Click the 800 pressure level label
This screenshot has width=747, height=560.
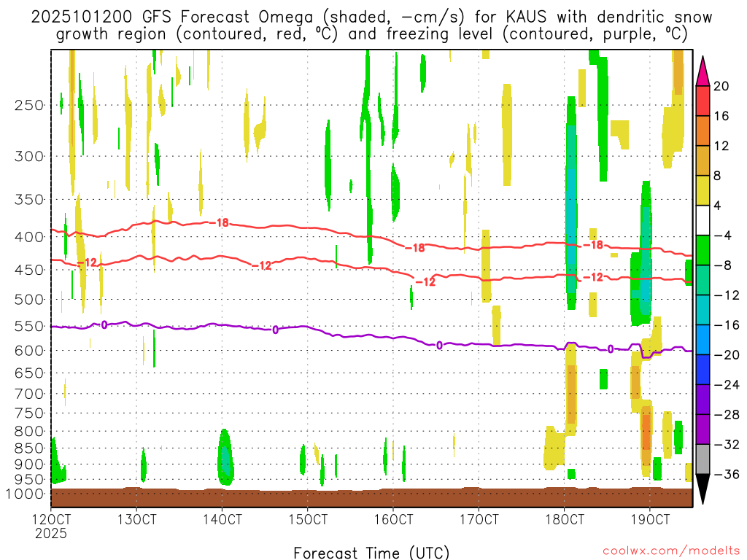coord(29,432)
